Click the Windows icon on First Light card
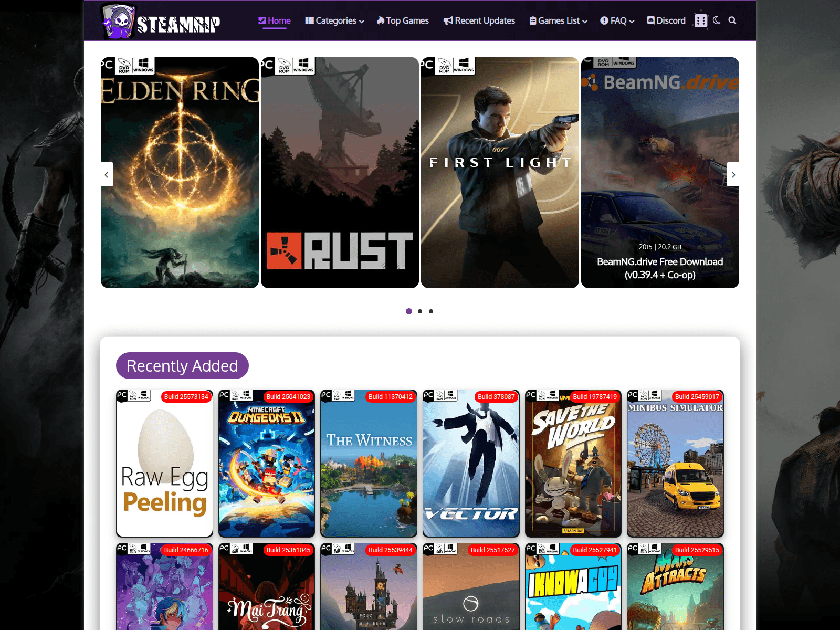Viewport: 840px width, 630px height. (464, 66)
